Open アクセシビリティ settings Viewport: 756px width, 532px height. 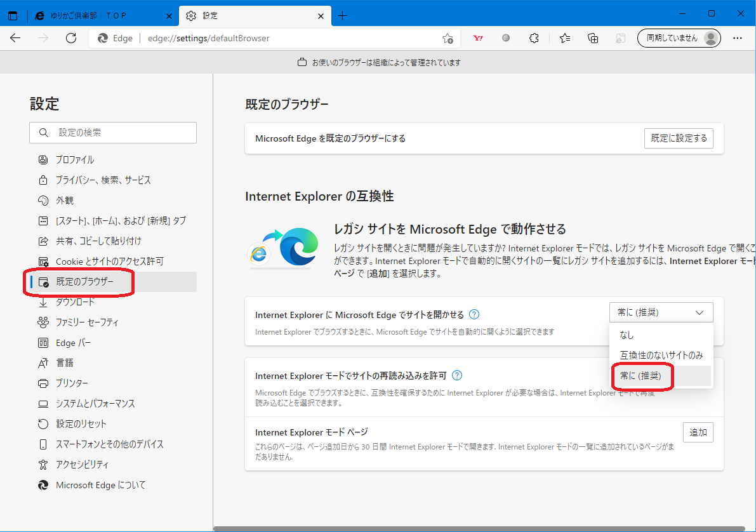pos(113,465)
